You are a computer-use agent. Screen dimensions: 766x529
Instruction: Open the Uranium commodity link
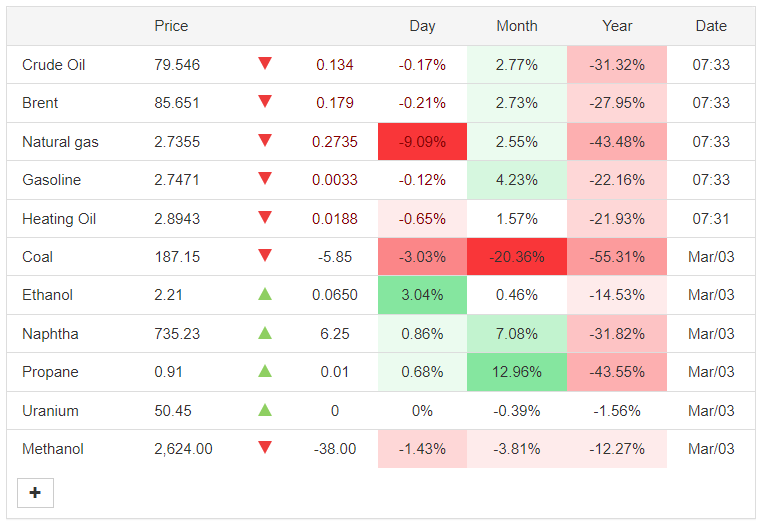[x=50, y=410]
